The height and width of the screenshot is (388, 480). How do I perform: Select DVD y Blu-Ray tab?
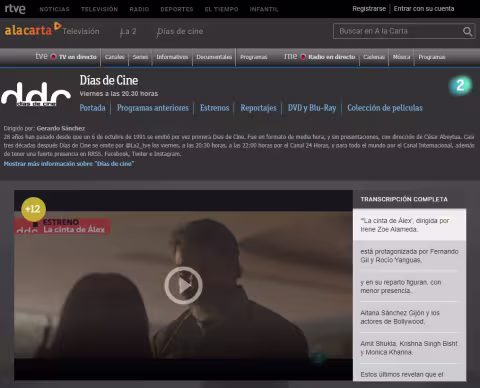(312, 108)
